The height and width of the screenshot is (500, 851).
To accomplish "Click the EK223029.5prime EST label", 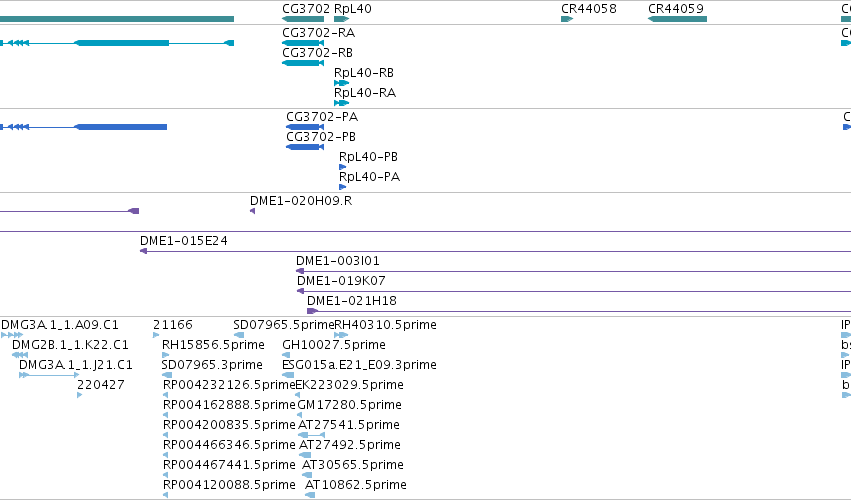I will (x=350, y=385).
